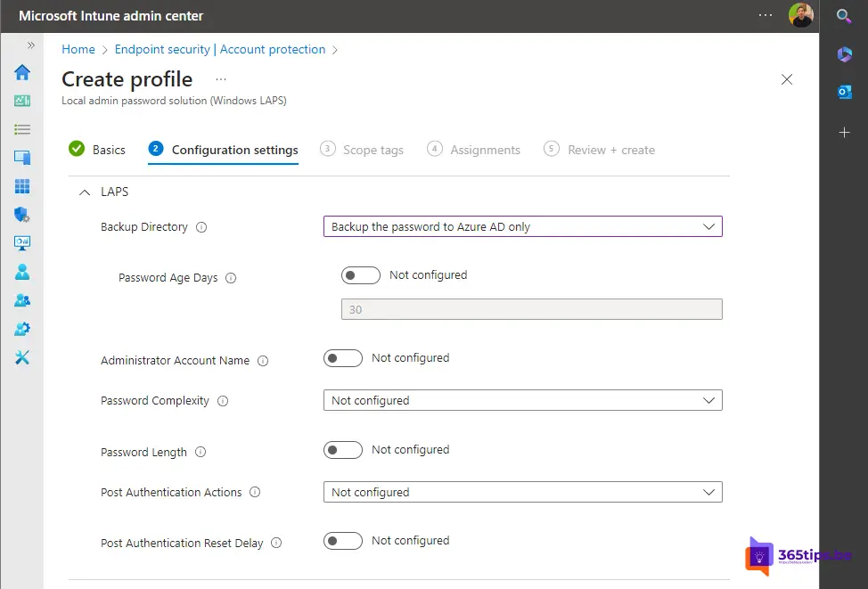Close the Create profile pane
Screen dimensions: 868x589
787,79
